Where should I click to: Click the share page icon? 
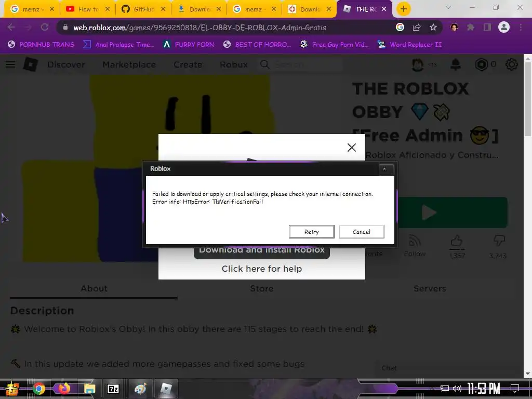pos(417,27)
